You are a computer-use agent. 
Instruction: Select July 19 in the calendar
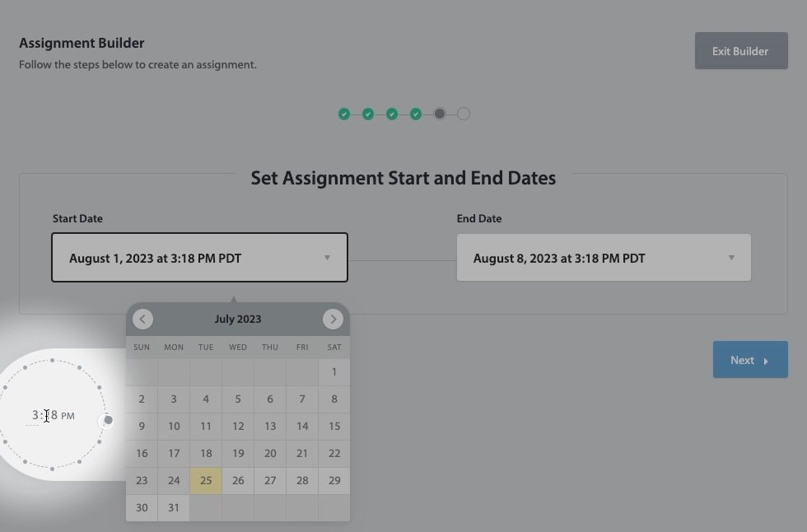(238, 453)
